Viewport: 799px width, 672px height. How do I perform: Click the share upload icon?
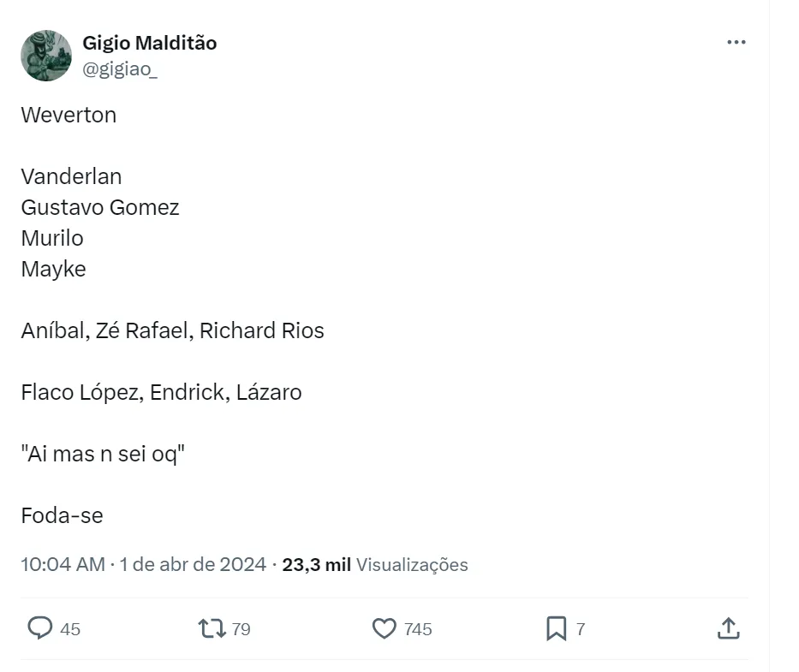[728, 629]
